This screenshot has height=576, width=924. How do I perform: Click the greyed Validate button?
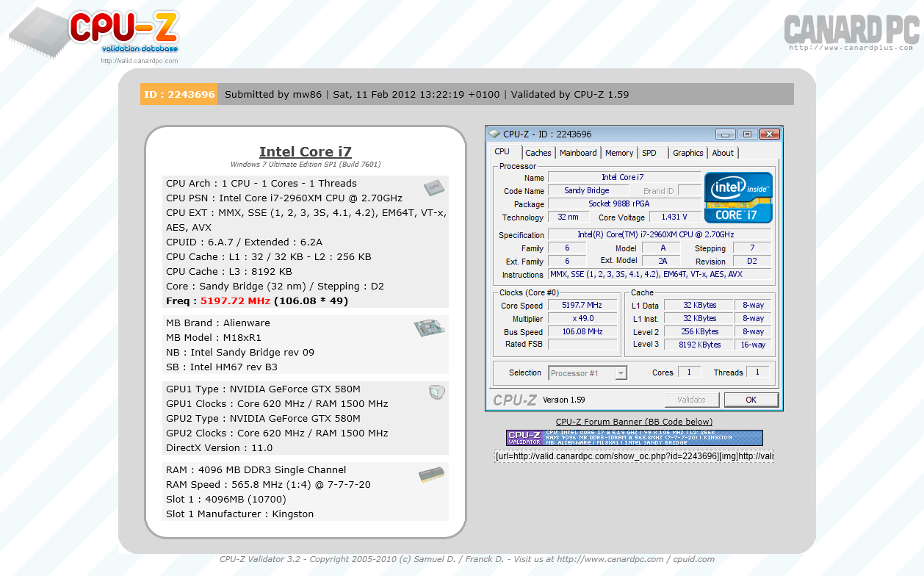[691, 400]
